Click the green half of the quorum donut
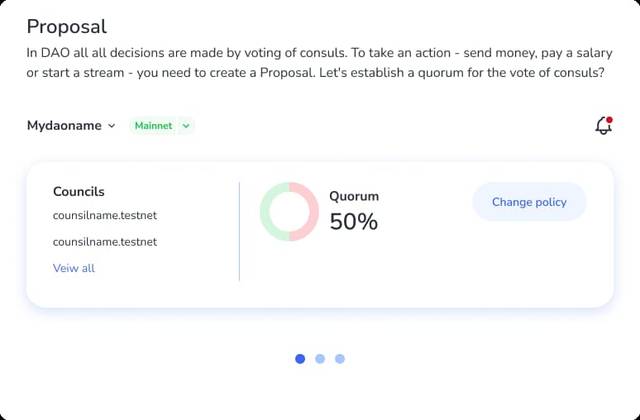This screenshot has height=420, width=640. click(x=266, y=211)
